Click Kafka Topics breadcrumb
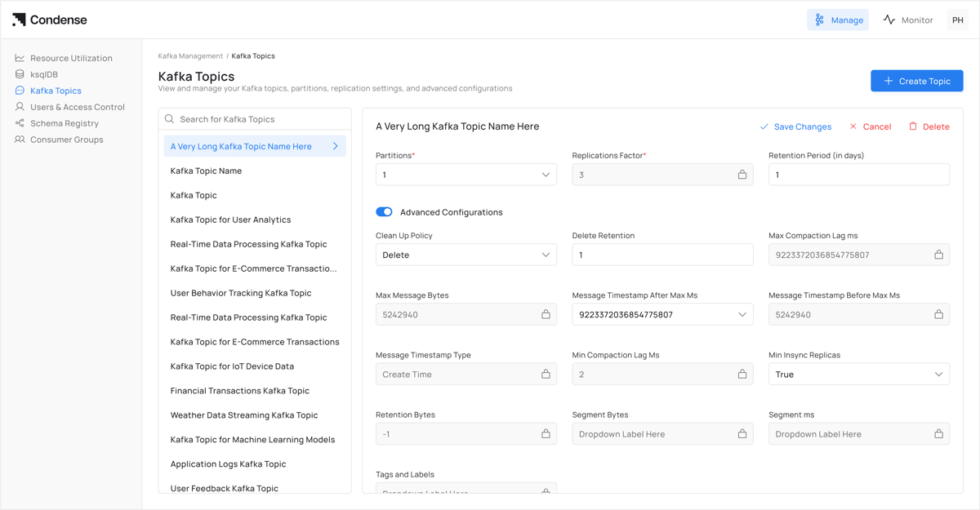Screen dimensions: 980x510 [x=253, y=55]
